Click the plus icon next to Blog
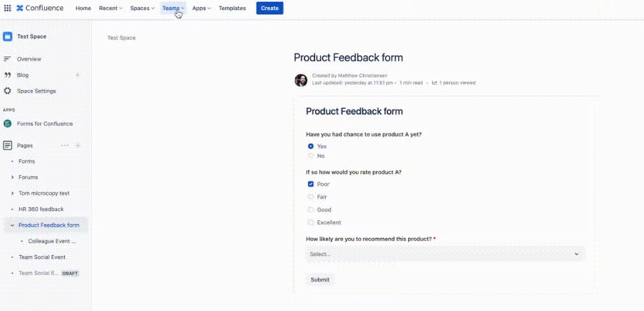The width and height of the screenshot is (644, 311). tap(78, 75)
